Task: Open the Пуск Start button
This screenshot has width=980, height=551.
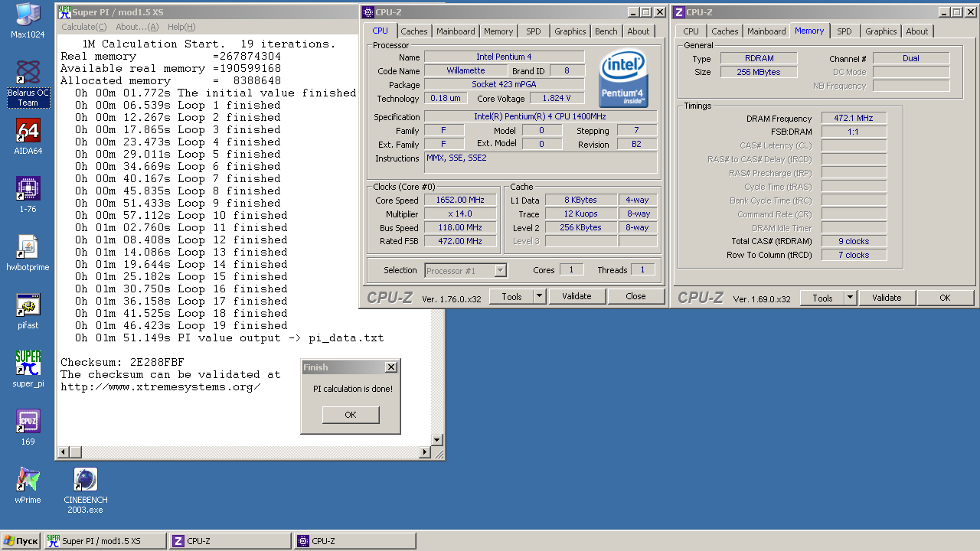Action: (21, 541)
